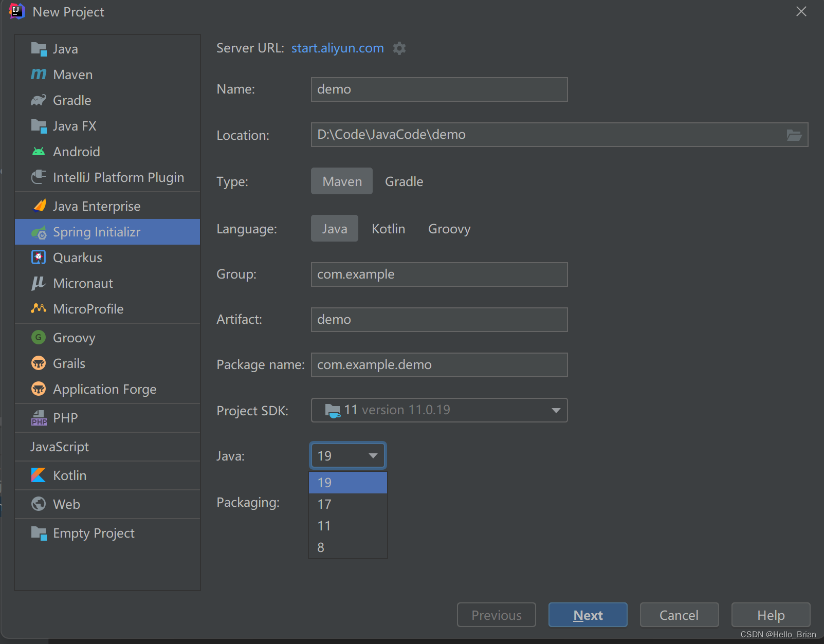
Task: Pick Java version 17 from list
Action: tap(348, 504)
